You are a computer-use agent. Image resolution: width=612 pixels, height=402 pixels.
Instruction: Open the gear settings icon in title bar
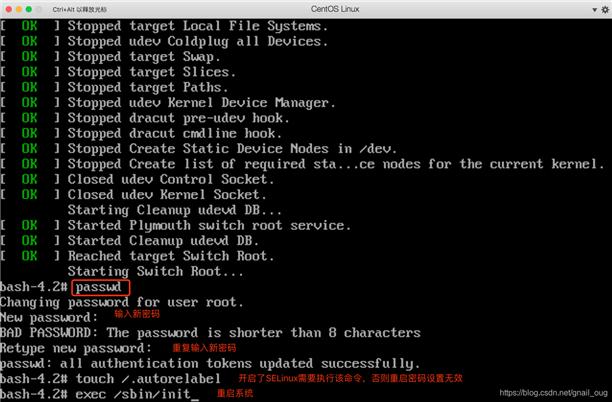click(x=605, y=9)
